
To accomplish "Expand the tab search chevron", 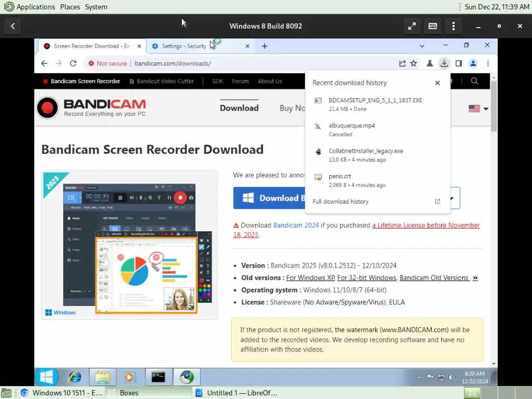I will [422, 46].
